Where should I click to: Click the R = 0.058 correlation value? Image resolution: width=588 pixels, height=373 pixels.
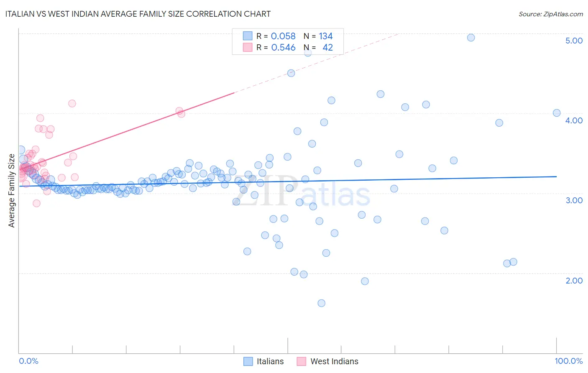point(276,36)
